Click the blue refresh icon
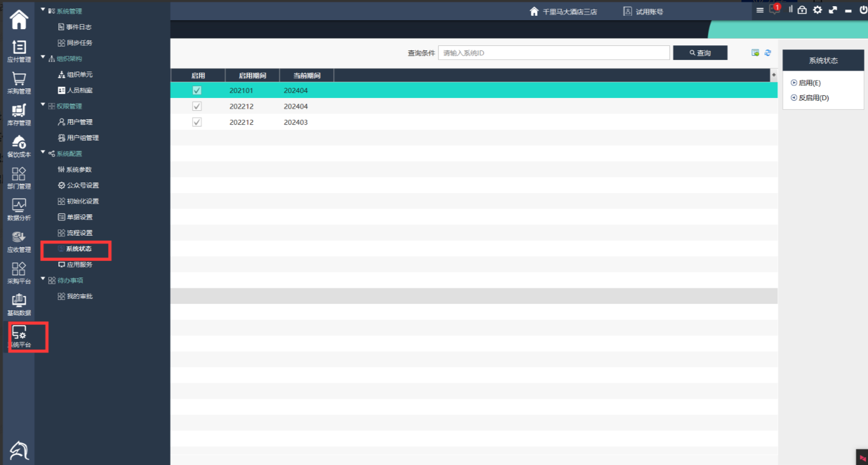 768,53
